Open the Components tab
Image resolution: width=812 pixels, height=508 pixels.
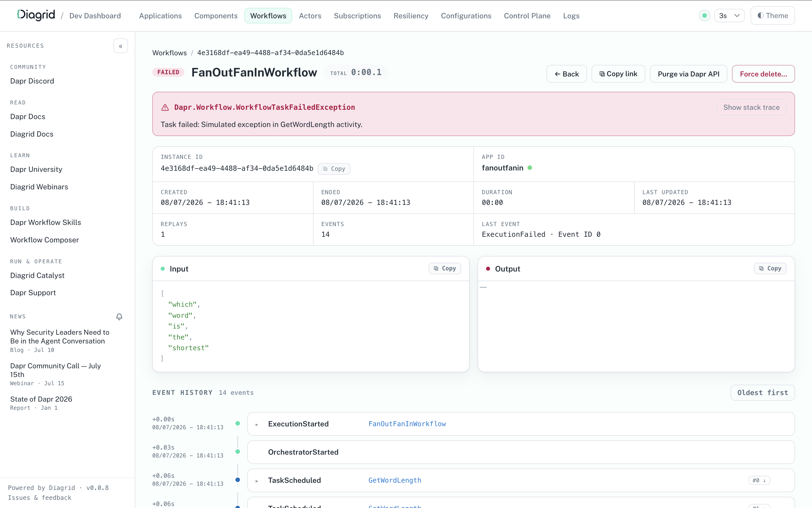(x=216, y=16)
